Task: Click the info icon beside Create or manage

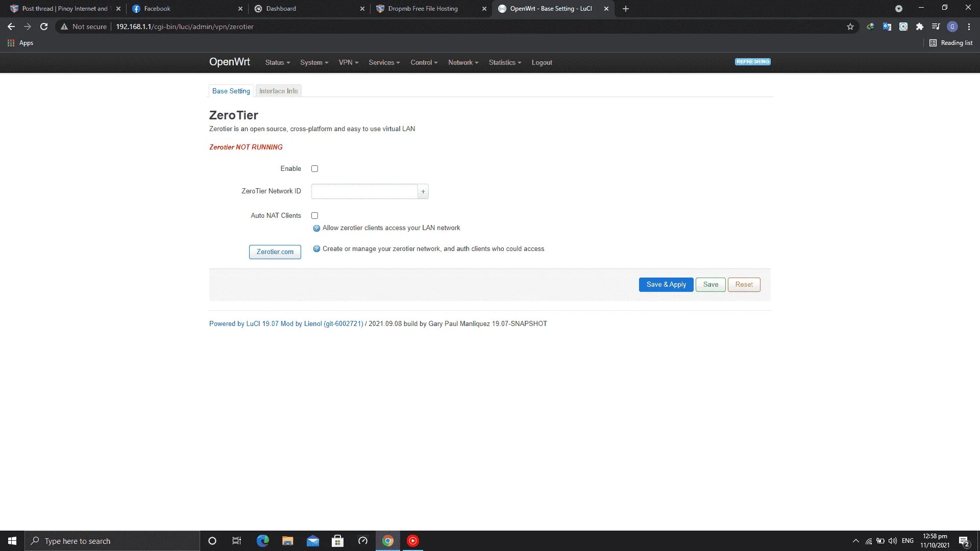Action: 316,249
